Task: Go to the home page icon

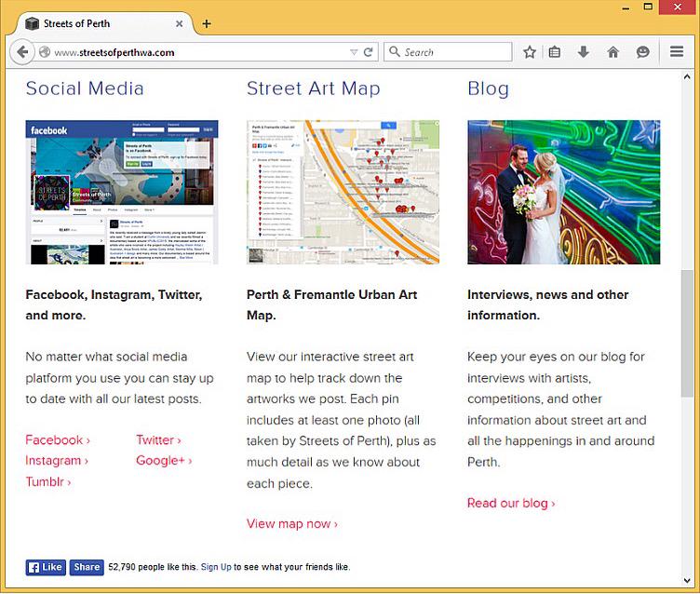Action: [x=612, y=52]
